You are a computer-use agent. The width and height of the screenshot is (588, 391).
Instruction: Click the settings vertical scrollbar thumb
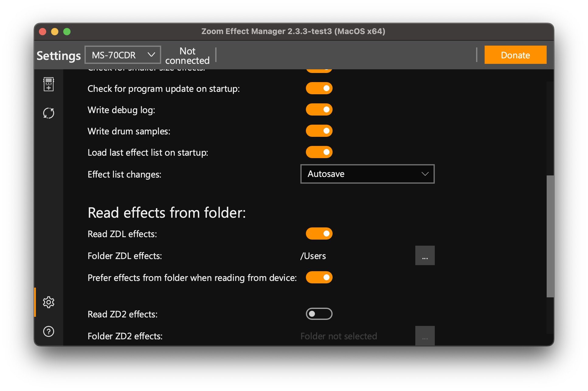point(550,236)
